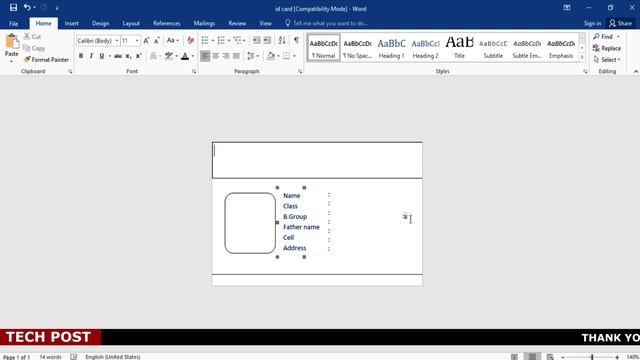This screenshot has width=640, height=360.
Task: Apply the Title style
Action: click(x=459, y=48)
